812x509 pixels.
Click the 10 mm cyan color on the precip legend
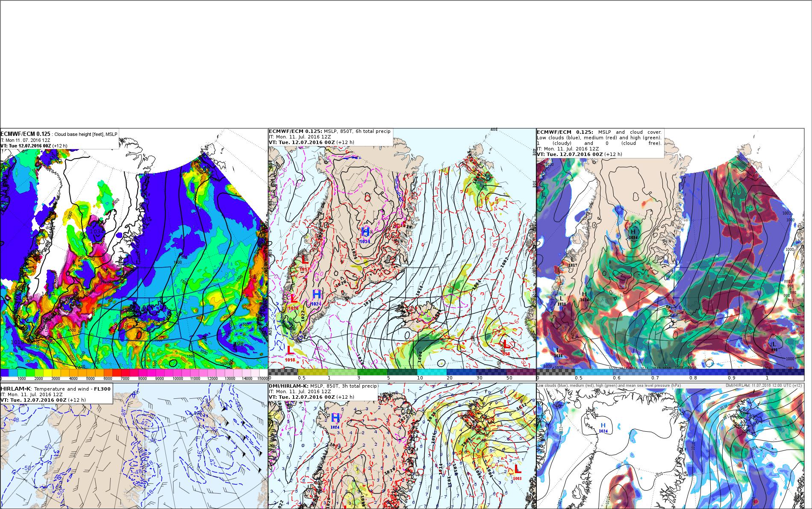[x=432, y=372]
